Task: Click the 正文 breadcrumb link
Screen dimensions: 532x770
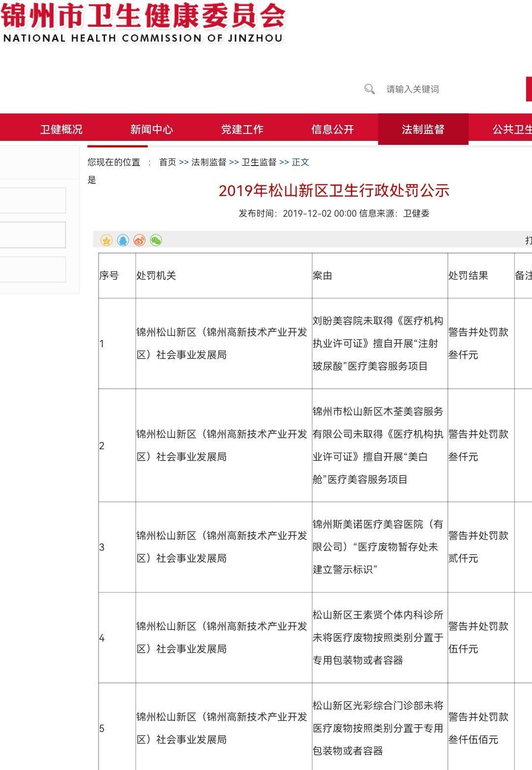Action: [300, 162]
